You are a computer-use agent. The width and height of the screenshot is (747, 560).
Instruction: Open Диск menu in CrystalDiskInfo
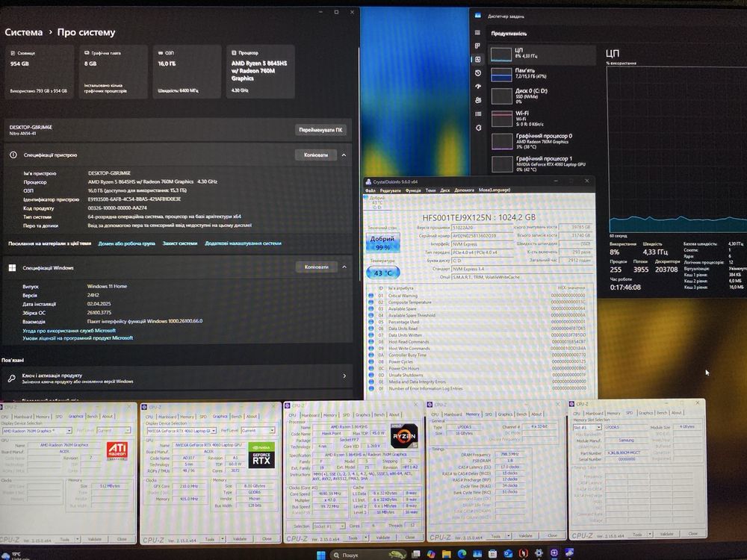click(445, 190)
